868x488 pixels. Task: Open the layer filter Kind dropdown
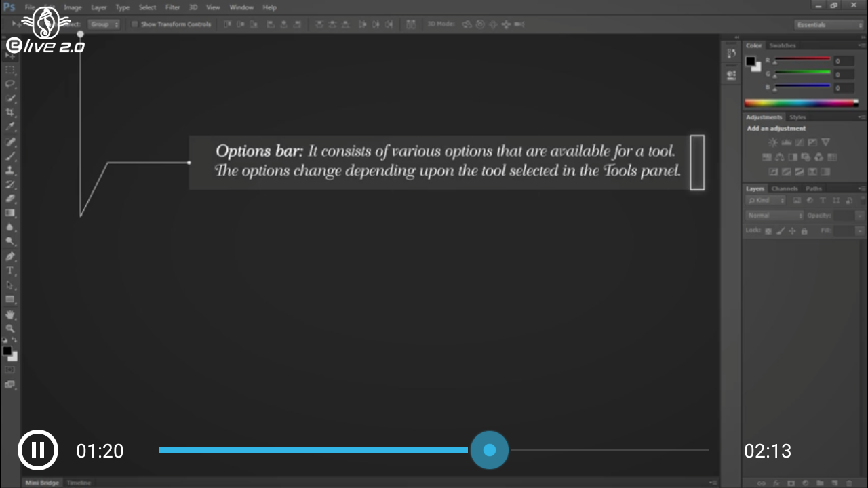766,201
